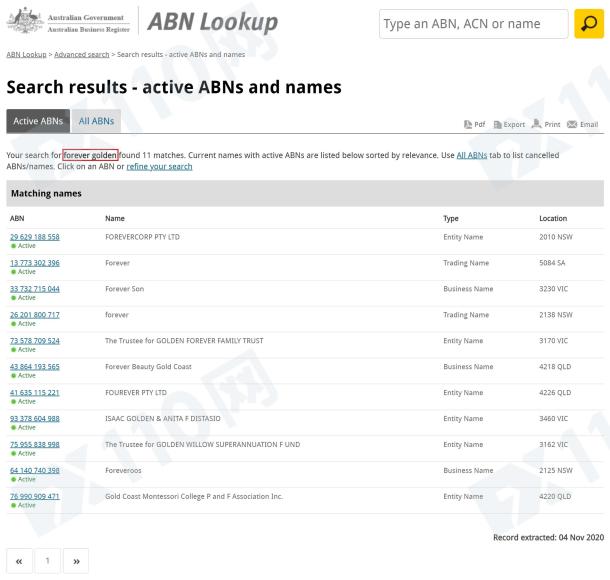Screen dimensions: 610x580
Task: Click GOLDEN FOREVER FAMILY TRUST name
Action: (x=210, y=341)
